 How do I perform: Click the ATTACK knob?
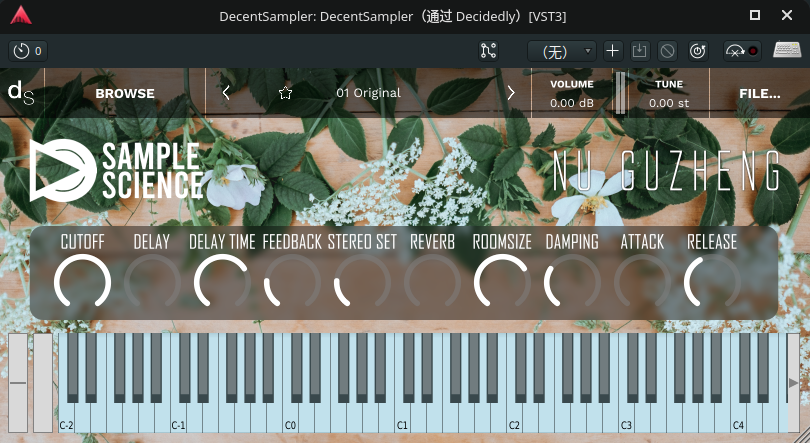click(x=642, y=281)
